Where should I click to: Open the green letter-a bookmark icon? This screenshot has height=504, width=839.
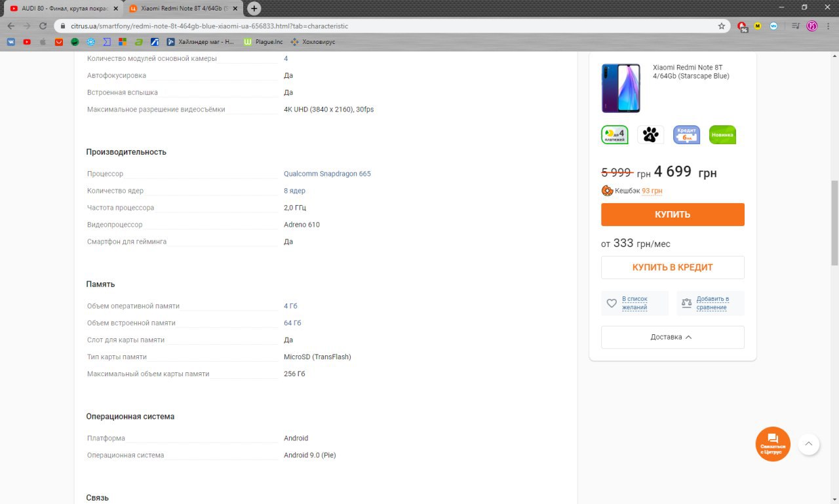[x=139, y=42]
